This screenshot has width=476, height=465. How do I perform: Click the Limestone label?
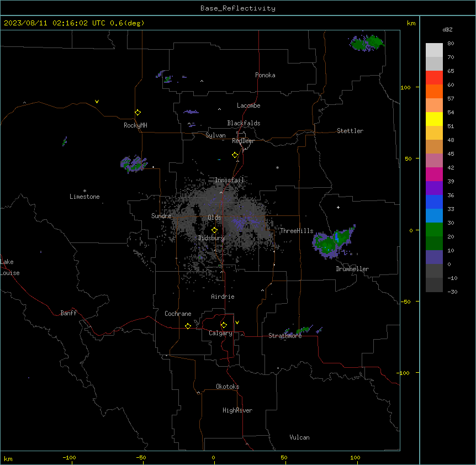(x=84, y=197)
